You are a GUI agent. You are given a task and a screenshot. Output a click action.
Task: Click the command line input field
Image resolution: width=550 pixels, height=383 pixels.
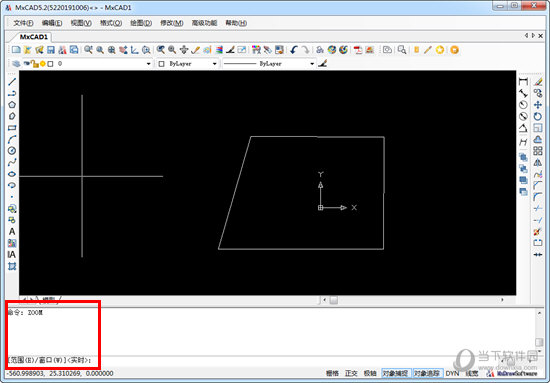(x=270, y=361)
